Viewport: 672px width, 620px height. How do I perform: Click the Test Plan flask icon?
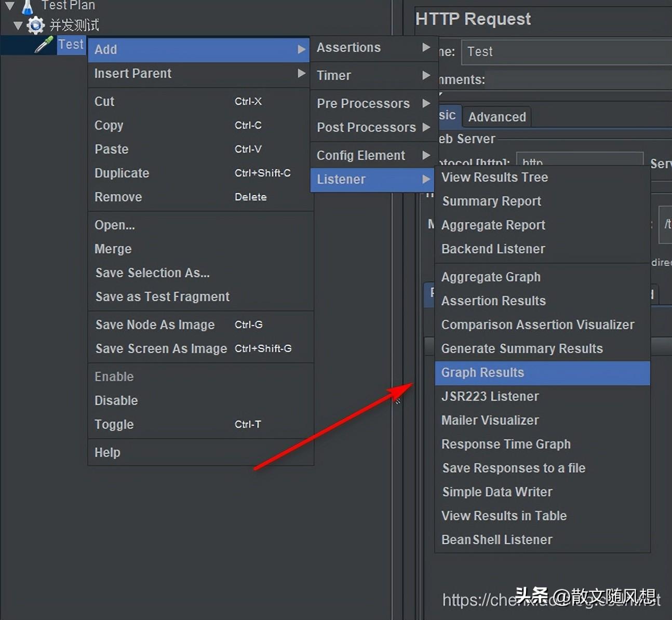[x=28, y=6]
